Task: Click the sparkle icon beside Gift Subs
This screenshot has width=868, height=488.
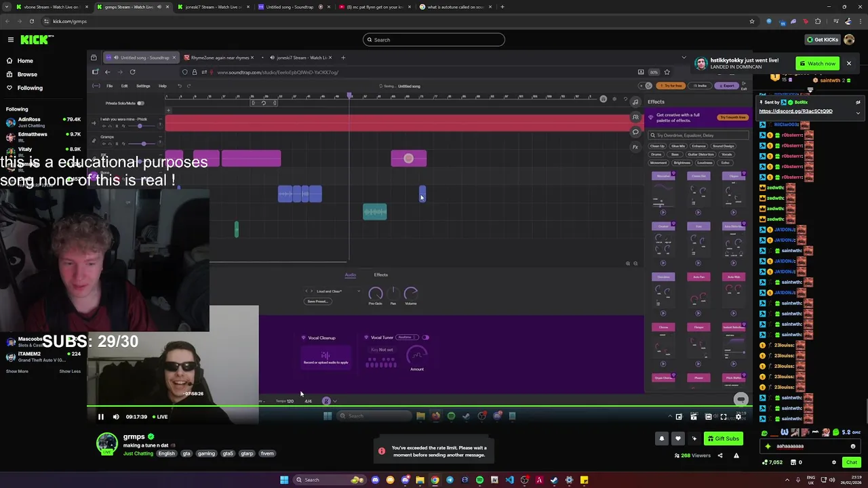Action: tap(694, 439)
